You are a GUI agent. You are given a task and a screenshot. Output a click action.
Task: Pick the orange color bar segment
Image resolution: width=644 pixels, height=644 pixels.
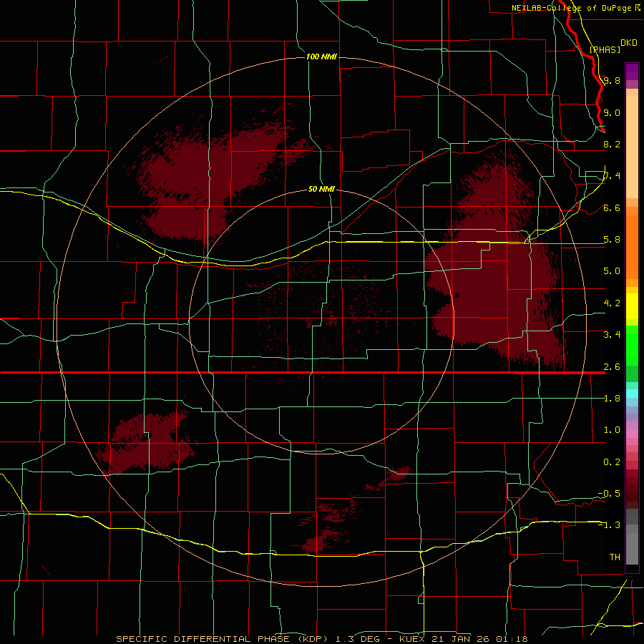pyautogui.click(x=632, y=247)
